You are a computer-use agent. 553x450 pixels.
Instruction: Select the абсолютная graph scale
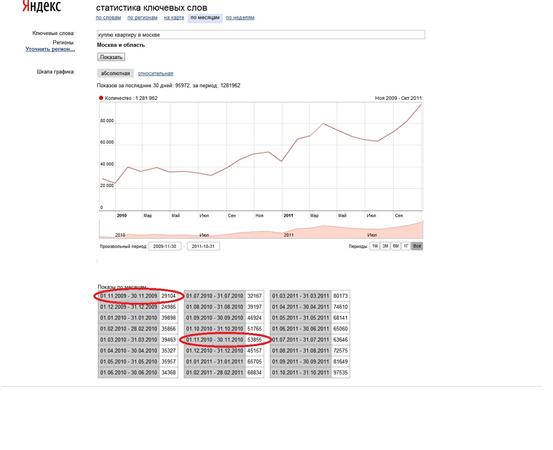[x=115, y=73]
